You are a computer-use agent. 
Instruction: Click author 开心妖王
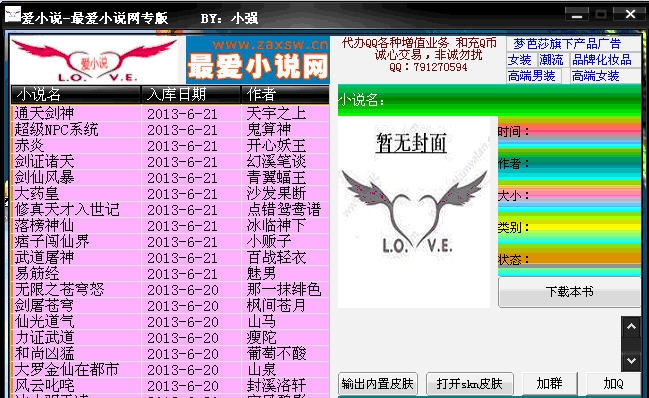[276, 146]
